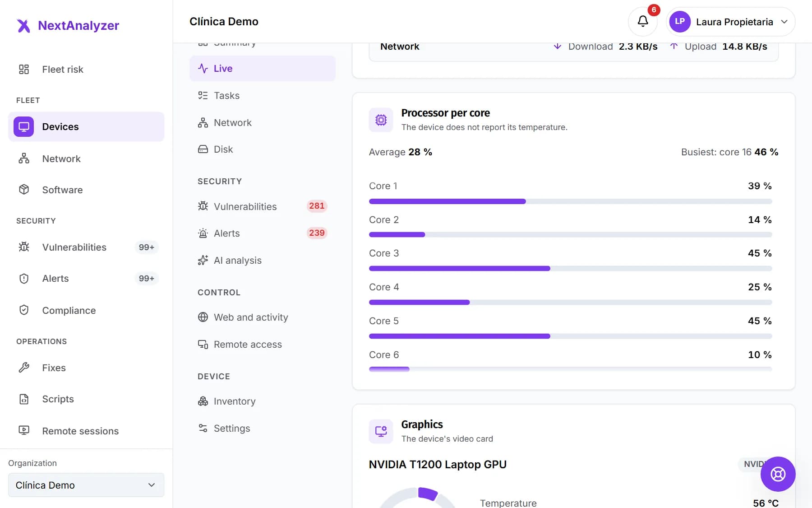Click the GPU usage gauge
The image size is (812, 508).
(418, 497)
